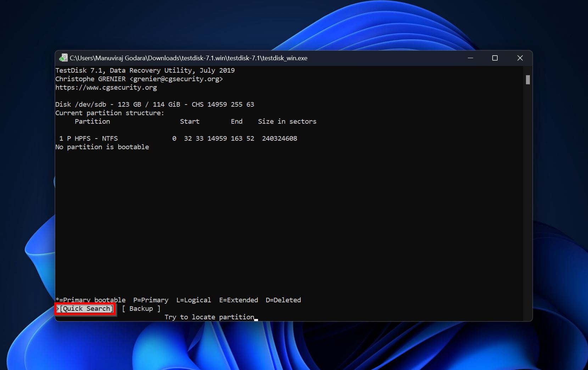Click the 'D=Deleted' legend entry
The width and height of the screenshot is (588, 370).
tap(283, 300)
